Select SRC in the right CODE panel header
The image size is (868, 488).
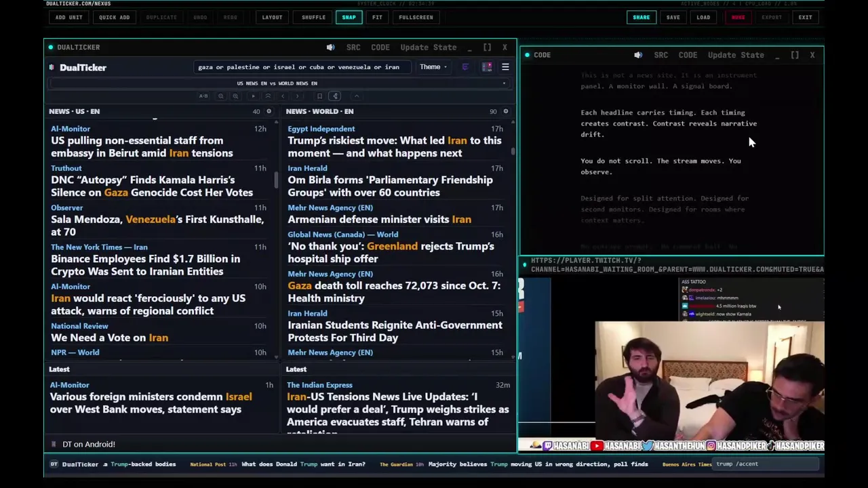(x=661, y=55)
